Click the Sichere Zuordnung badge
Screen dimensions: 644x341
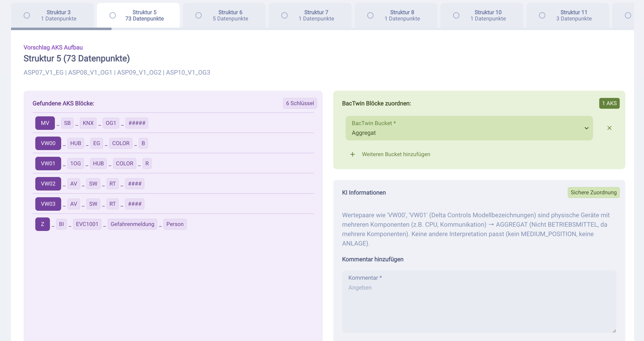(593, 192)
